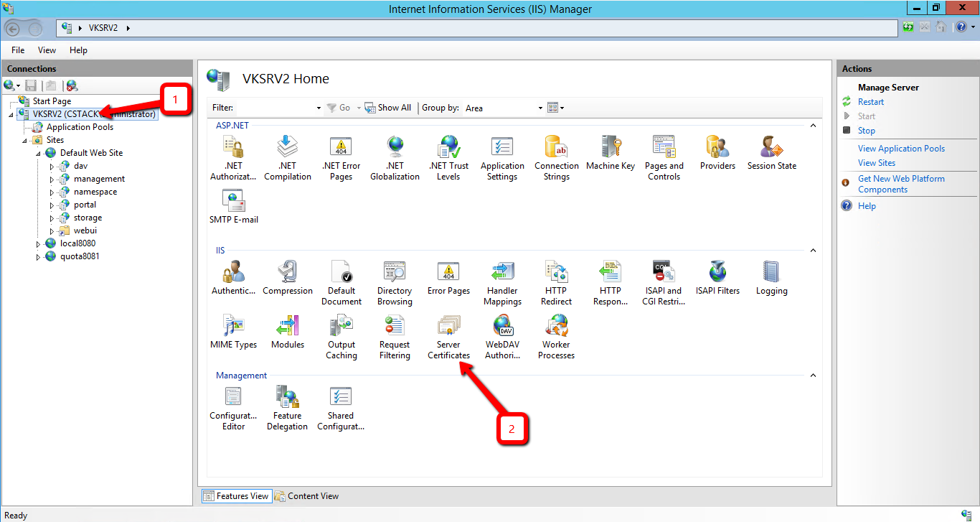Open Session State feature
The height and width of the screenshot is (522, 980).
[x=772, y=153]
